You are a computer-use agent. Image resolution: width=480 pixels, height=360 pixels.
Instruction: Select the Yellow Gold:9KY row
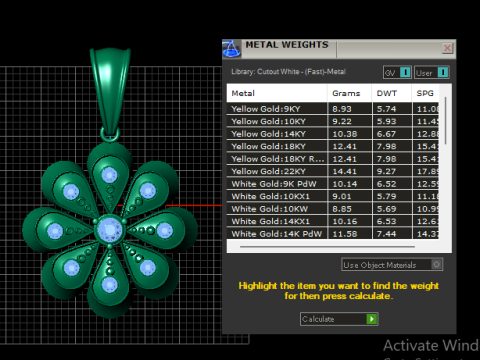[333, 109]
